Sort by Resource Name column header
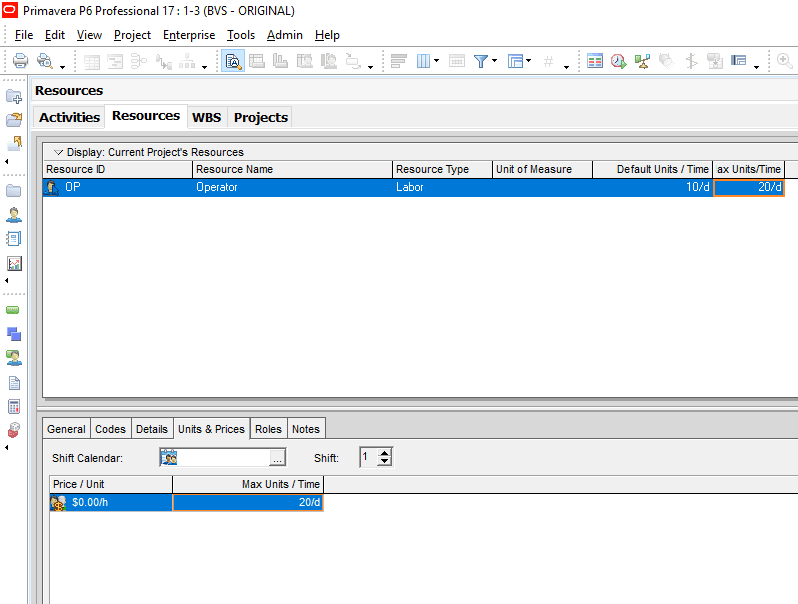 click(293, 169)
